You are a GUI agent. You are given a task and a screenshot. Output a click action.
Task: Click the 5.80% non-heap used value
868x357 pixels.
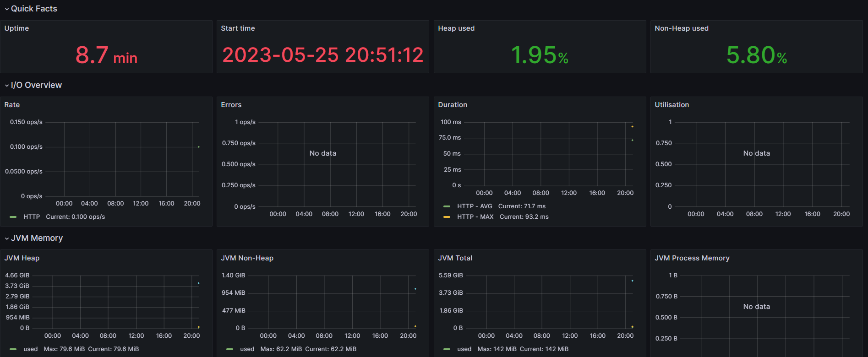[x=757, y=55]
